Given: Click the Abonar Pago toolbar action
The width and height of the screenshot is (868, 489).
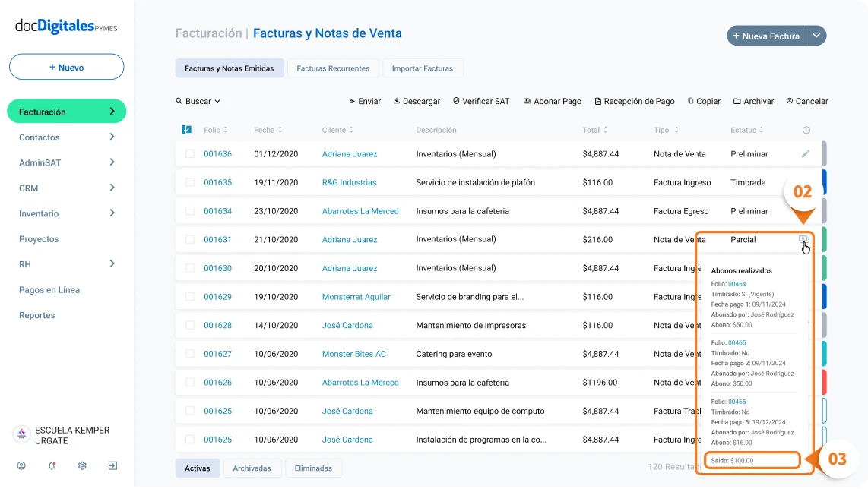Looking at the screenshot, I should point(552,101).
